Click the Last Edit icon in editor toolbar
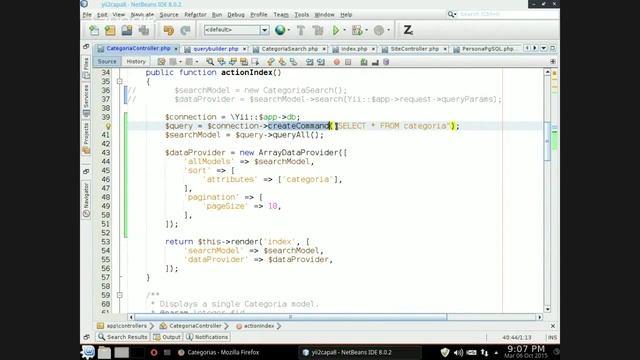This screenshot has height=360, width=640. (162, 62)
